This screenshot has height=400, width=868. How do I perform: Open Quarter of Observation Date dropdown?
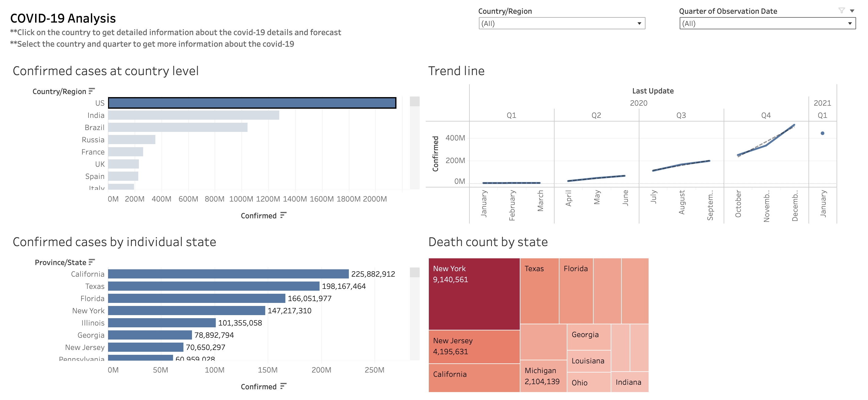(767, 23)
